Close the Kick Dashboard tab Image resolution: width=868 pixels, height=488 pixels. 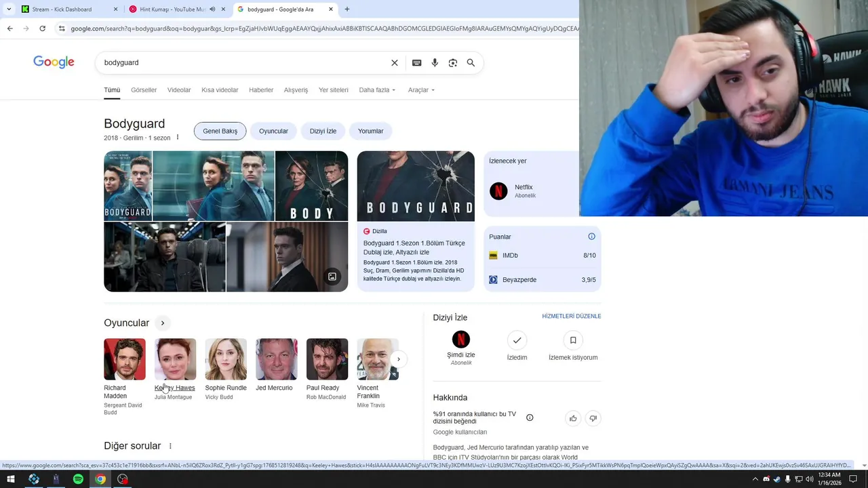tap(115, 9)
